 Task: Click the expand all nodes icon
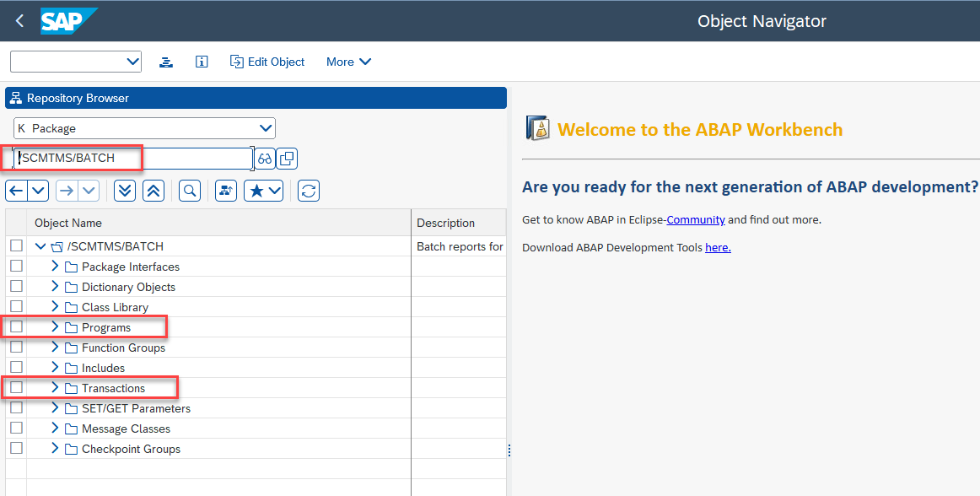click(x=125, y=191)
